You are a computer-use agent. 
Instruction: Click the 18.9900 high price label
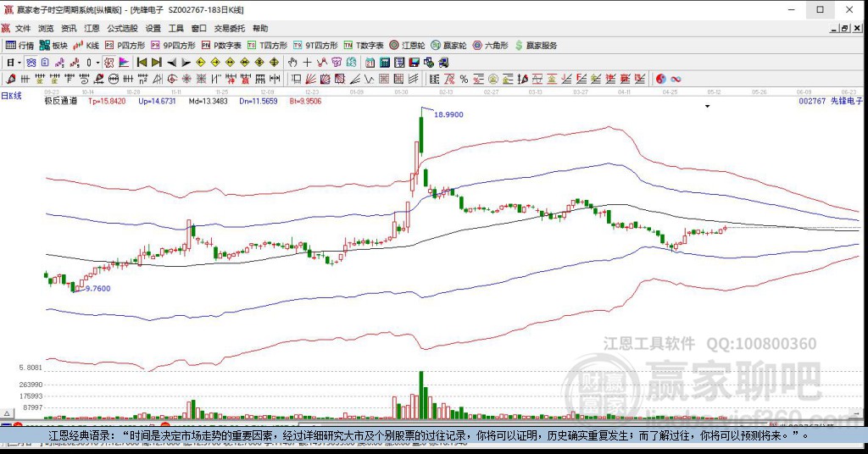tap(448, 114)
